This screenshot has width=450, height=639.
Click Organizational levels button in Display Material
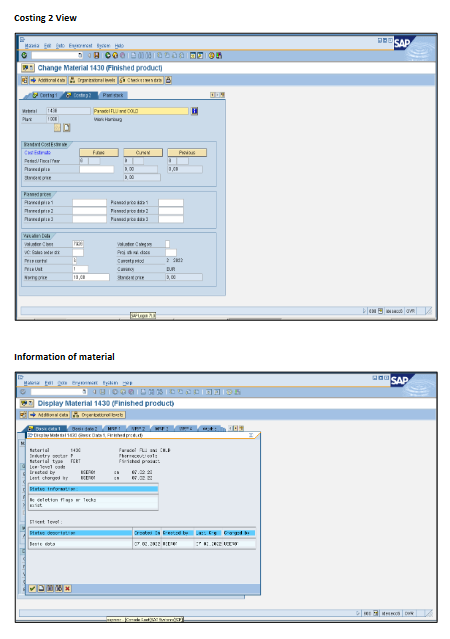(99, 415)
